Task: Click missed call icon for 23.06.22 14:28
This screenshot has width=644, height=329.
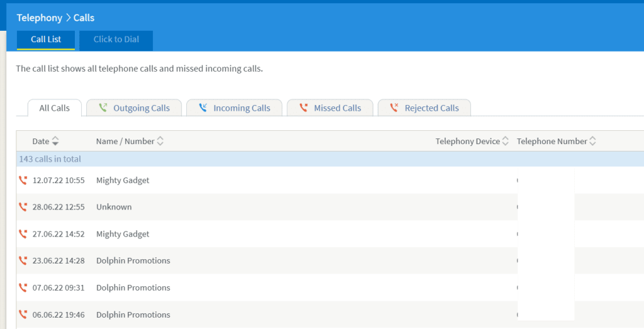Action: 23,260
